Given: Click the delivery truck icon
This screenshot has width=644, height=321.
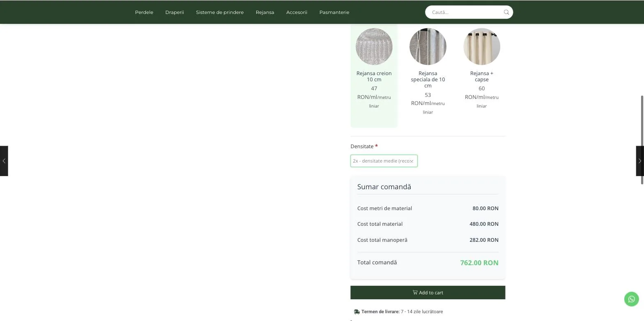Looking at the screenshot, I should pos(356,312).
